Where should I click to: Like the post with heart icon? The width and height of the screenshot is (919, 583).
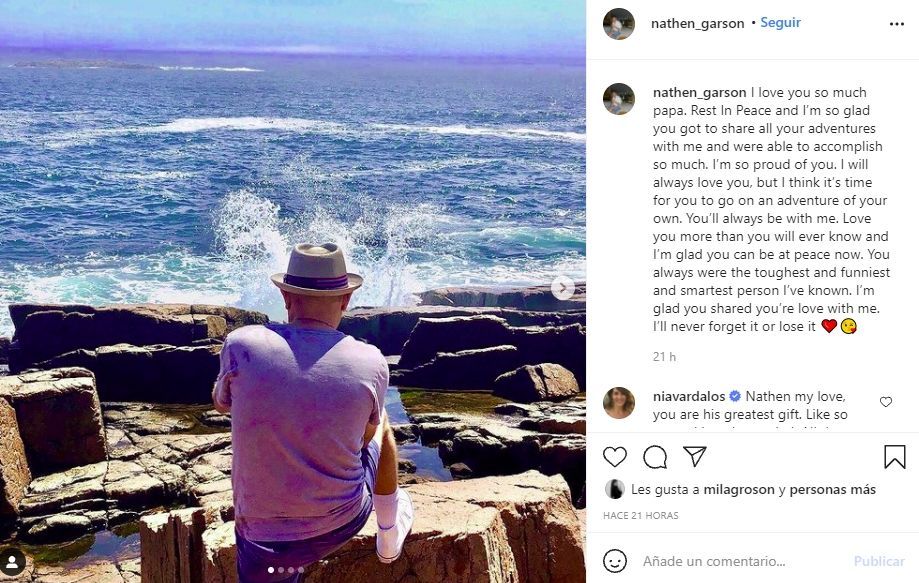click(615, 457)
